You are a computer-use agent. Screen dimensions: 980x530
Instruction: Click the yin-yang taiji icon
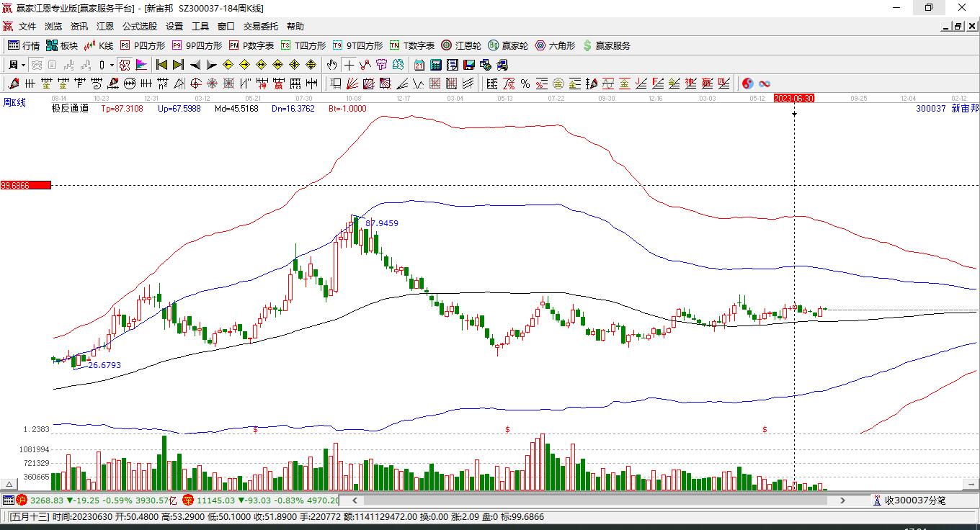(748, 84)
